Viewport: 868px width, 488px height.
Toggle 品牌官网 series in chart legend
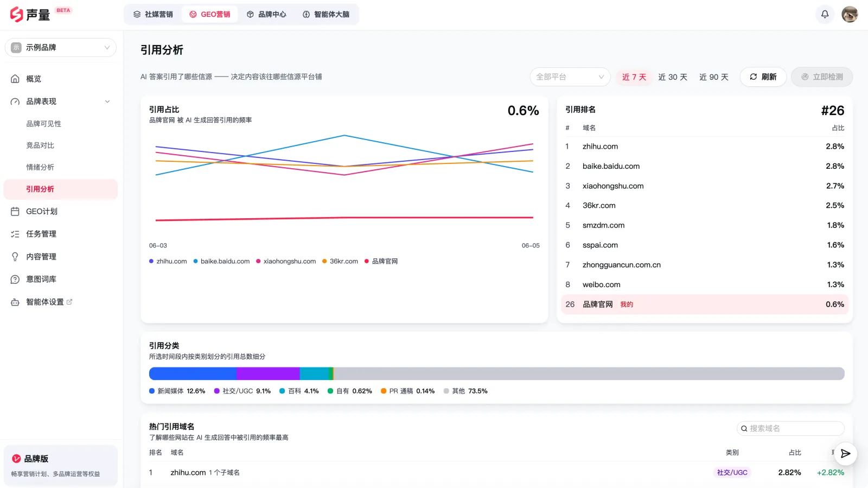tap(381, 262)
